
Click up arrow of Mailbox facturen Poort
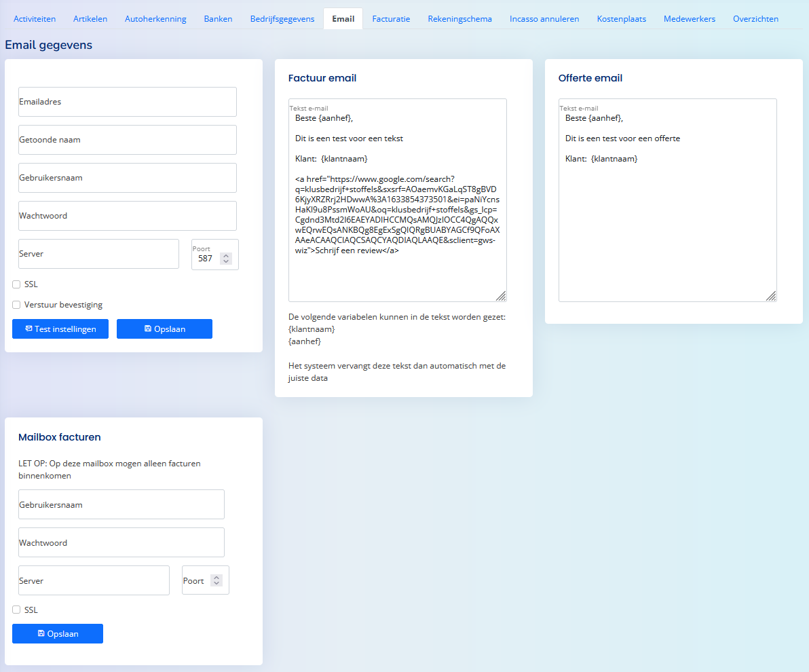tap(217, 578)
